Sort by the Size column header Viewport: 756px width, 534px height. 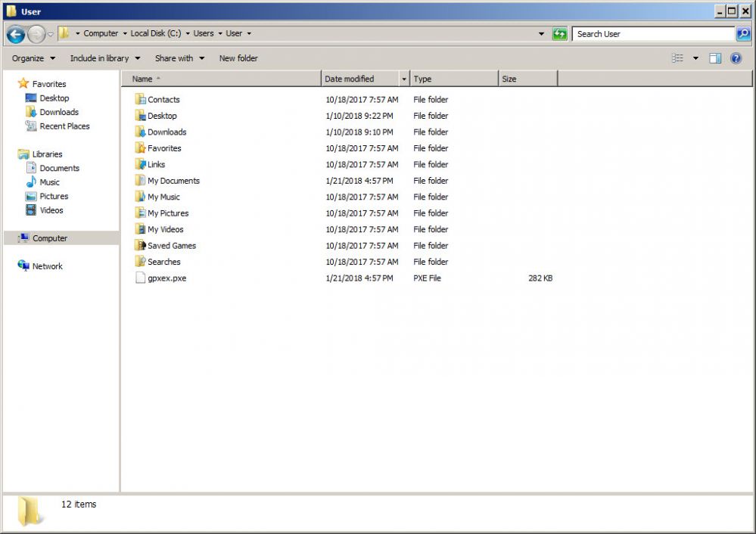point(528,79)
